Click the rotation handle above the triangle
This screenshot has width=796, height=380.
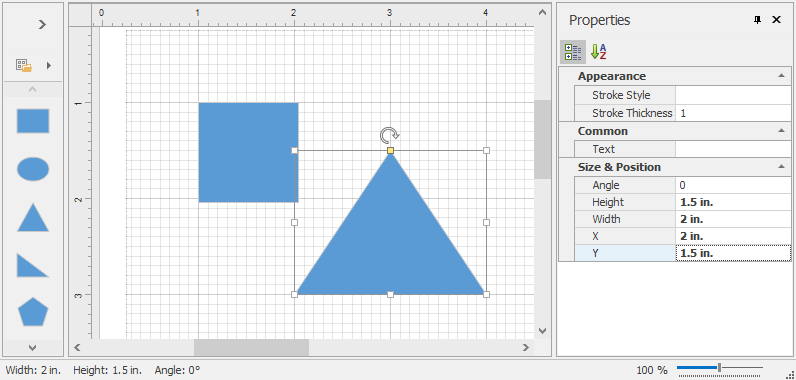[390, 135]
